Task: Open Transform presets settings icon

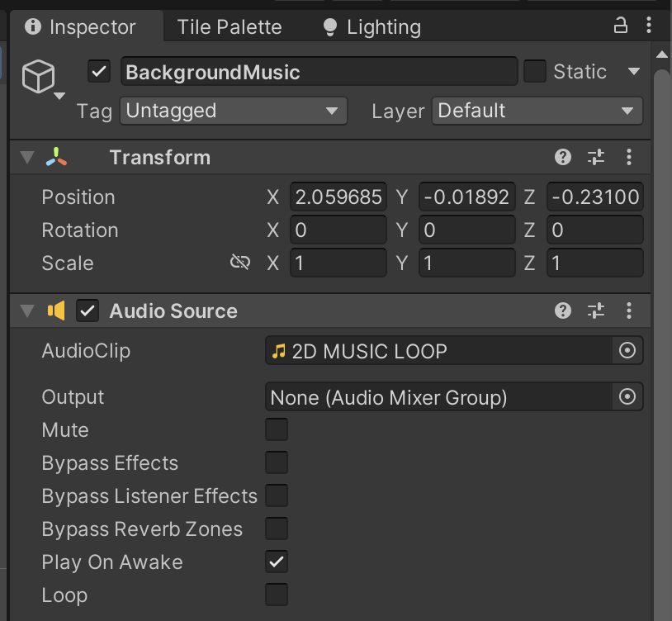Action: tap(596, 157)
